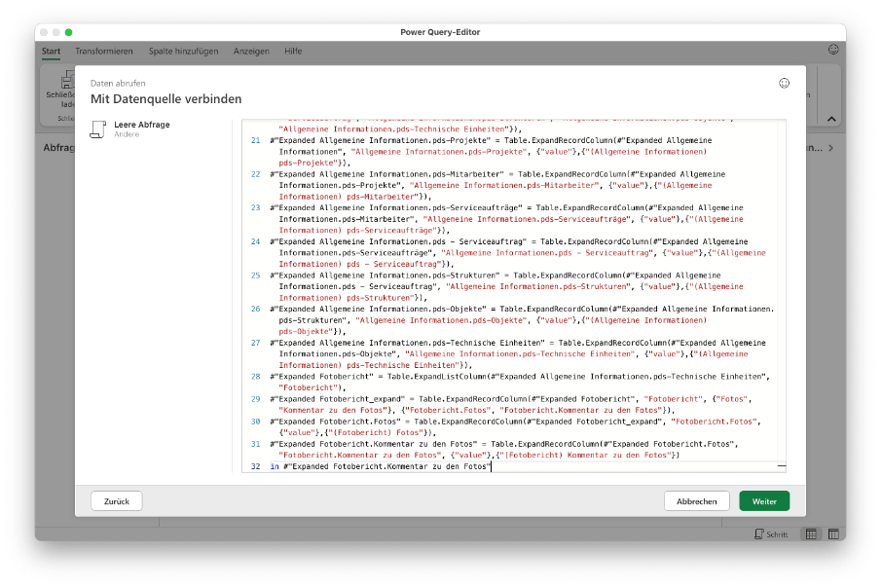Click "Allgemeine Informationen.pds-Strukturen" string on line 25
The width and height of the screenshot is (882, 588).
538,286
